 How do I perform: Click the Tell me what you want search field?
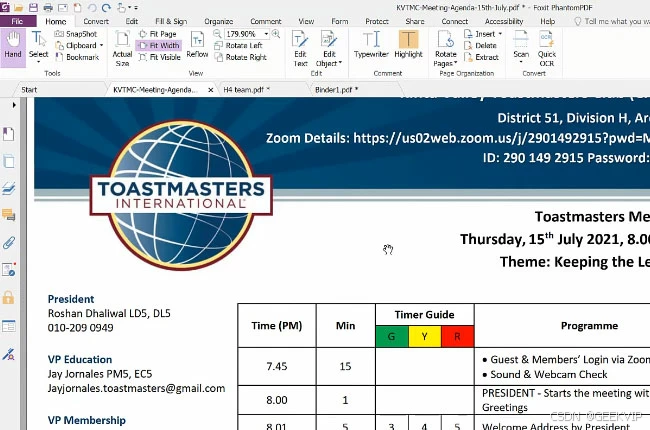[x=613, y=21]
